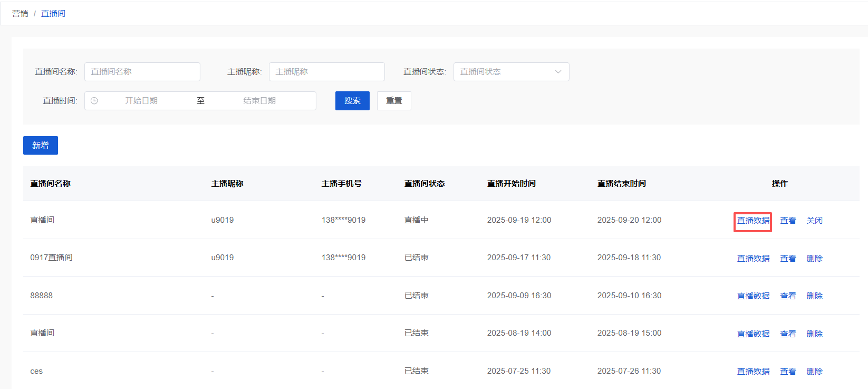Click the 主播昵称 column header
This screenshot has height=389, width=868.
coord(227,184)
